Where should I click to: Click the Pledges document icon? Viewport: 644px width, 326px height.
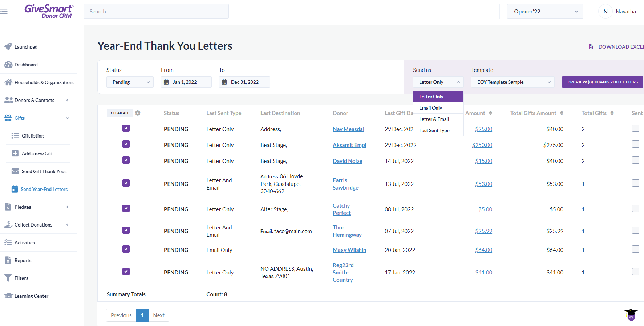click(8, 207)
